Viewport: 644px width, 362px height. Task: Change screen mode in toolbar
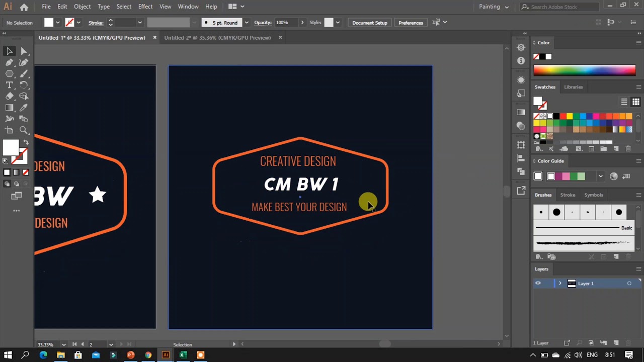click(16, 196)
